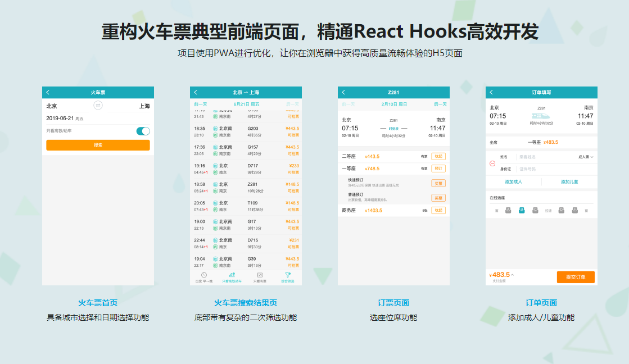
Task: Click the minus icon to remove the passenger
Action: [492, 163]
